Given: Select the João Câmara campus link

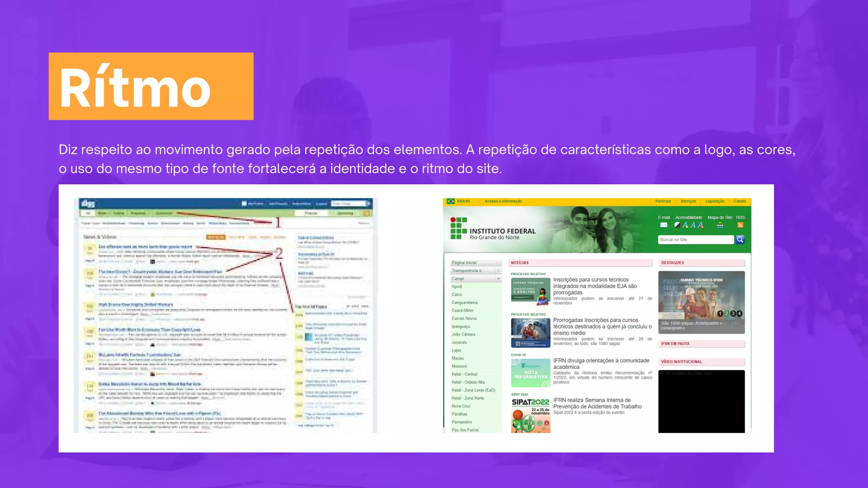Looking at the screenshot, I should (463, 335).
